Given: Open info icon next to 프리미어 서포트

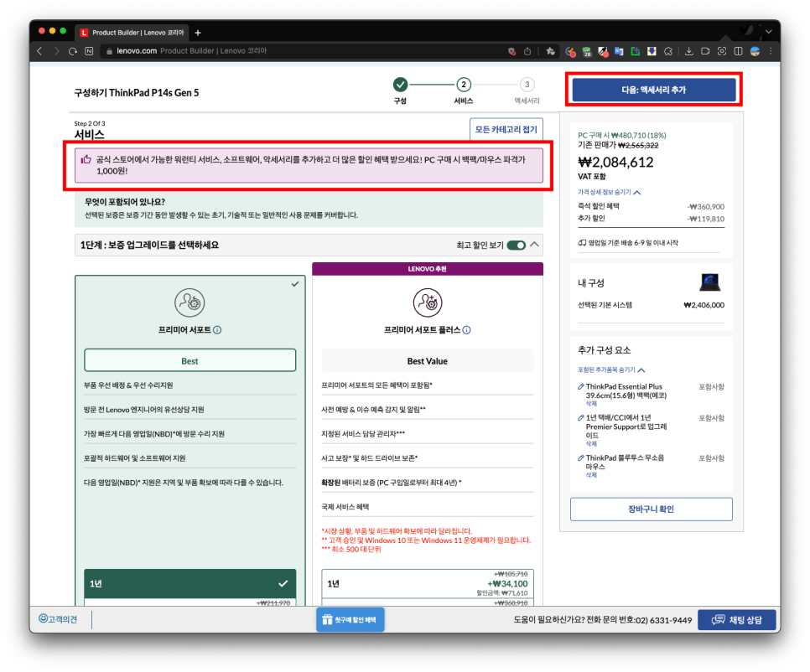Looking at the screenshot, I should pos(217,330).
